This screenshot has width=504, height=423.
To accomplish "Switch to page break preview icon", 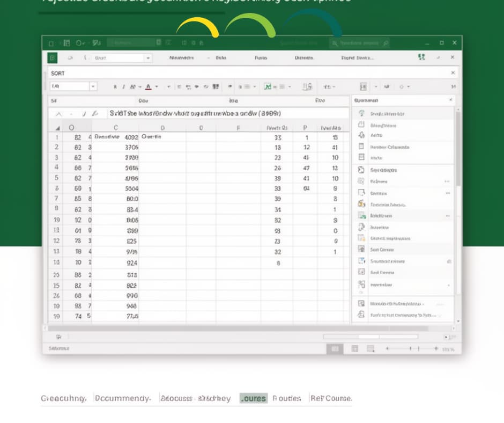I will coord(370,348).
